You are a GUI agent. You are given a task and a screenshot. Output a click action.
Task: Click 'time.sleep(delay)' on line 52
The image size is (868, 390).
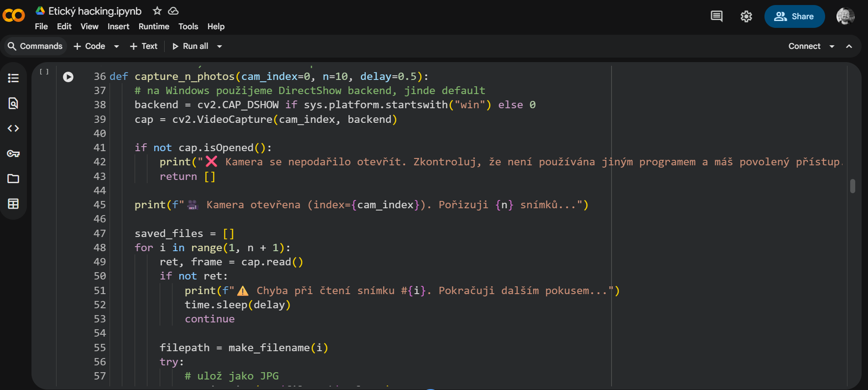[x=238, y=305]
